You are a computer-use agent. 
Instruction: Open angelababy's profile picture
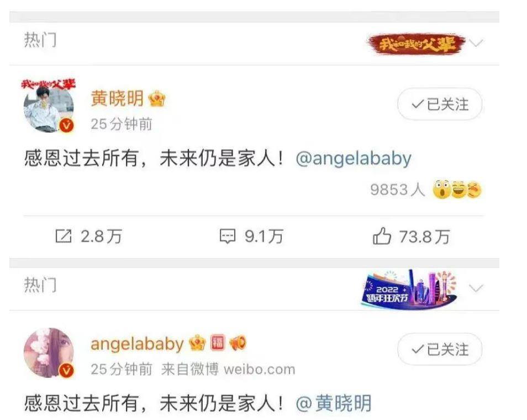coord(49,353)
